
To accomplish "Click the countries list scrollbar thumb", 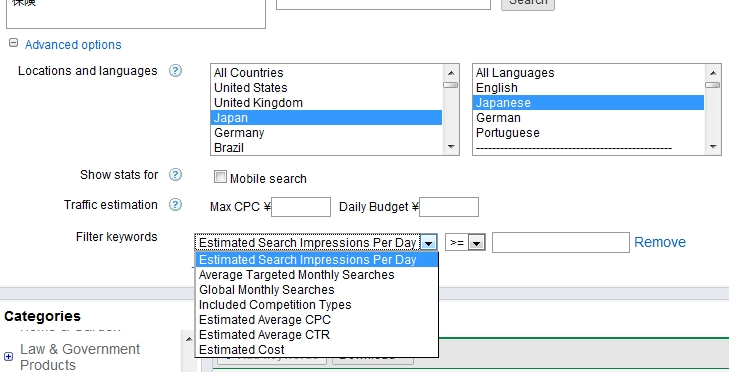I will click(x=451, y=85).
